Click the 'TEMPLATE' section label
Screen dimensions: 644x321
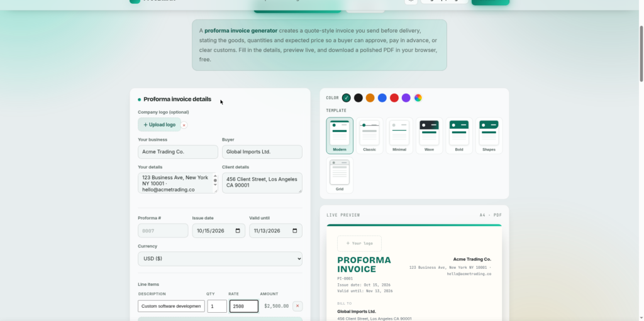[336, 111]
